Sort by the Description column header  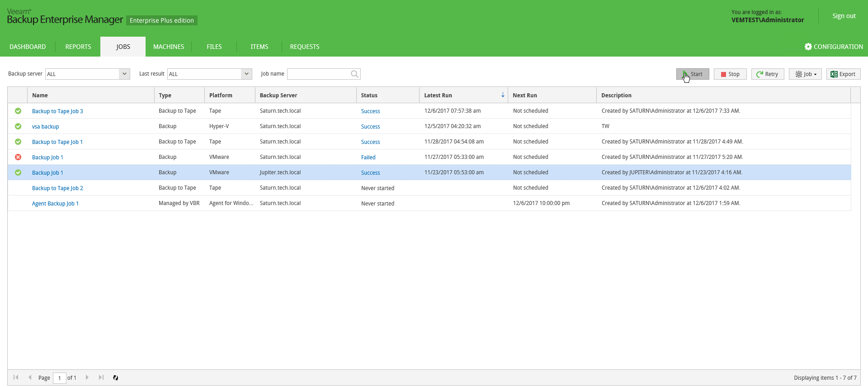pyautogui.click(x=723, y=95)
